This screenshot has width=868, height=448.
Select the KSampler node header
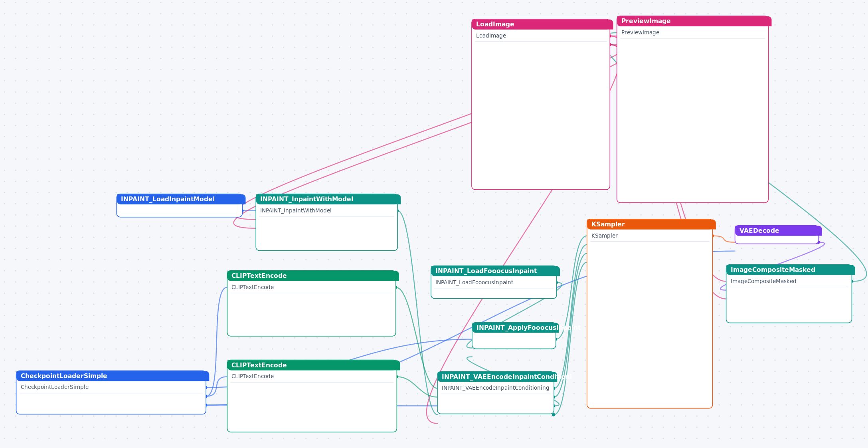[651, 224]
